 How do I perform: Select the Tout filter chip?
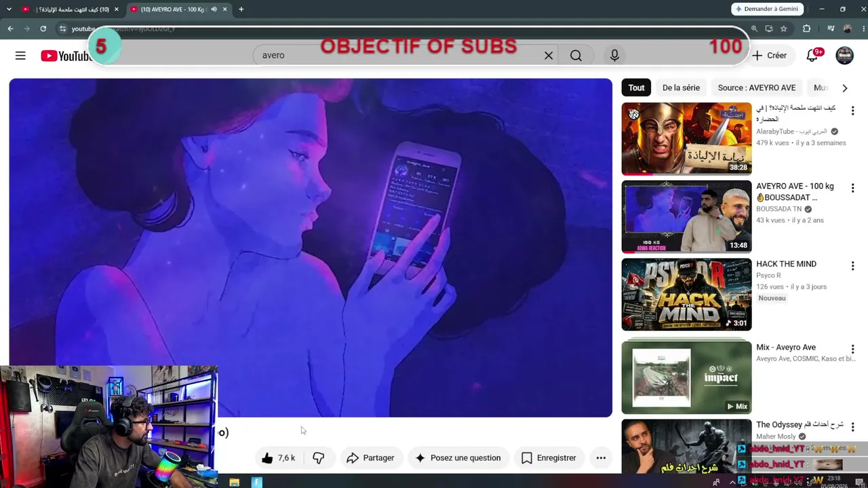coord(636,87)
